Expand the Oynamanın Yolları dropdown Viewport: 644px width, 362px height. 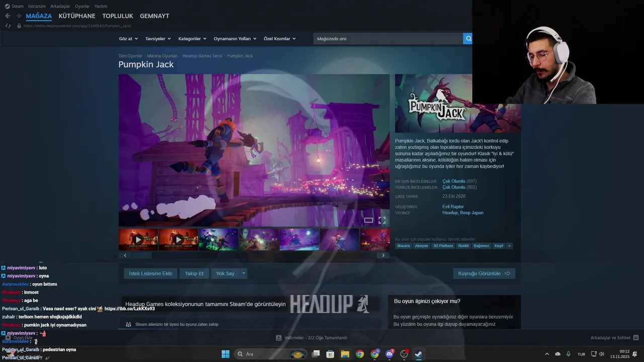[x=235, y=39]
